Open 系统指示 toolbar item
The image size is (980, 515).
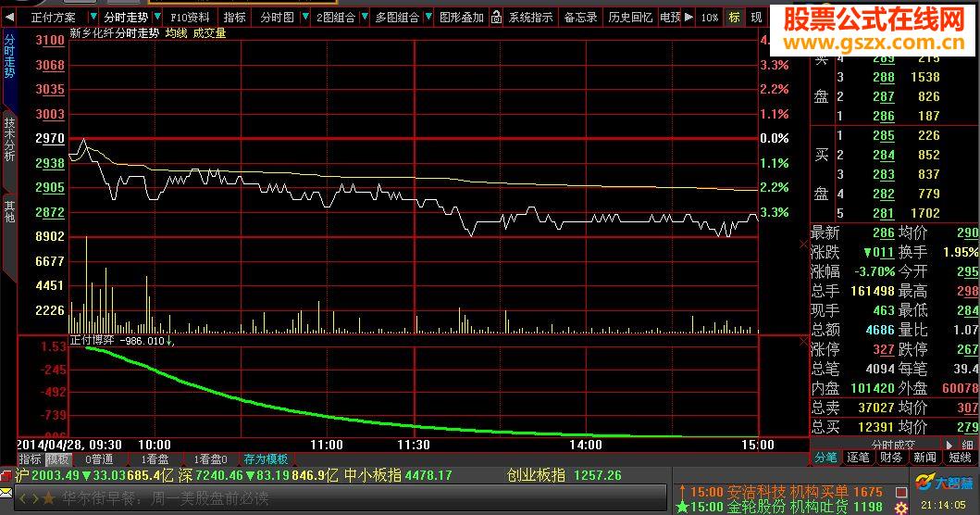tap(530, 18)
